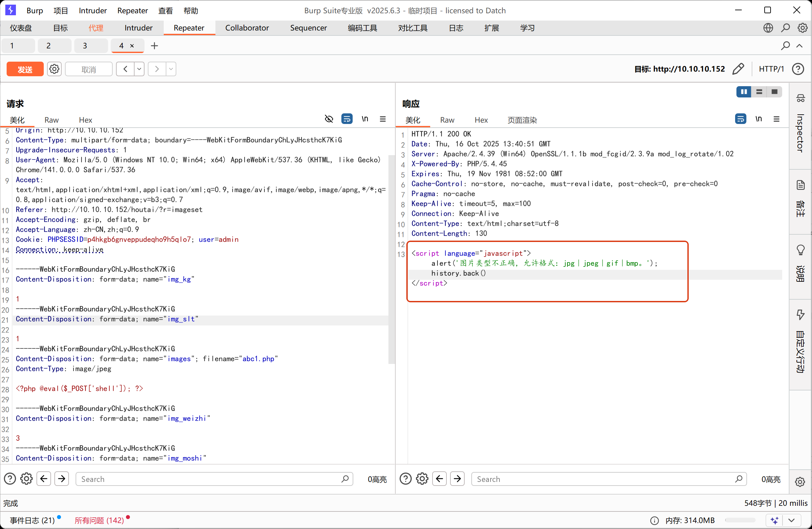Toggle show non-printable \n in request
The image size is (812, 529).
point(365,119)
